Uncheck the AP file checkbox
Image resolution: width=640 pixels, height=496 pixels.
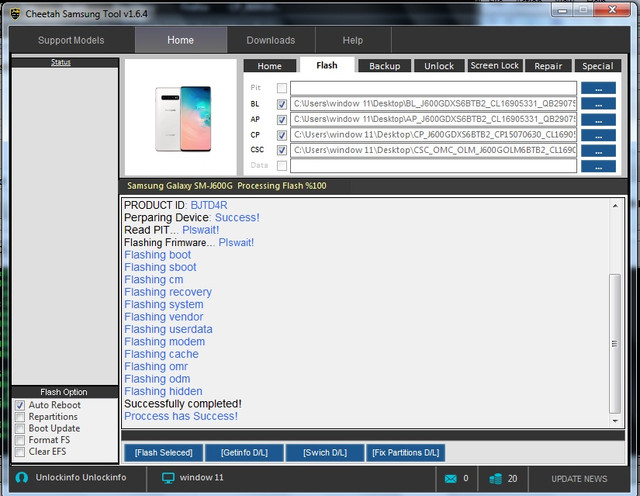point(282,120)
